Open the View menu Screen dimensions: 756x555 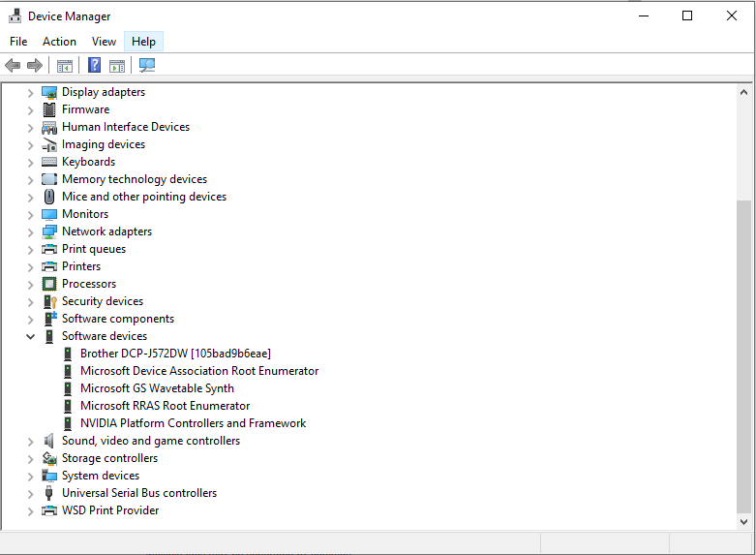104,42
